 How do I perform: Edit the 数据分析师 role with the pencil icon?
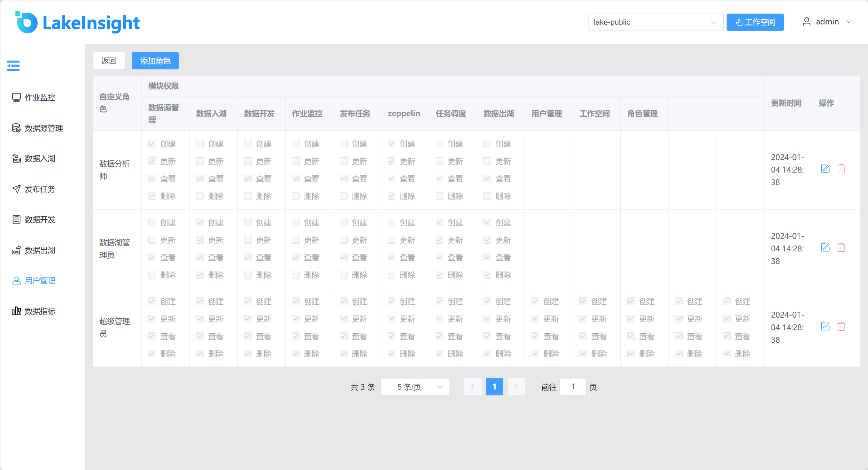point(826,169)
